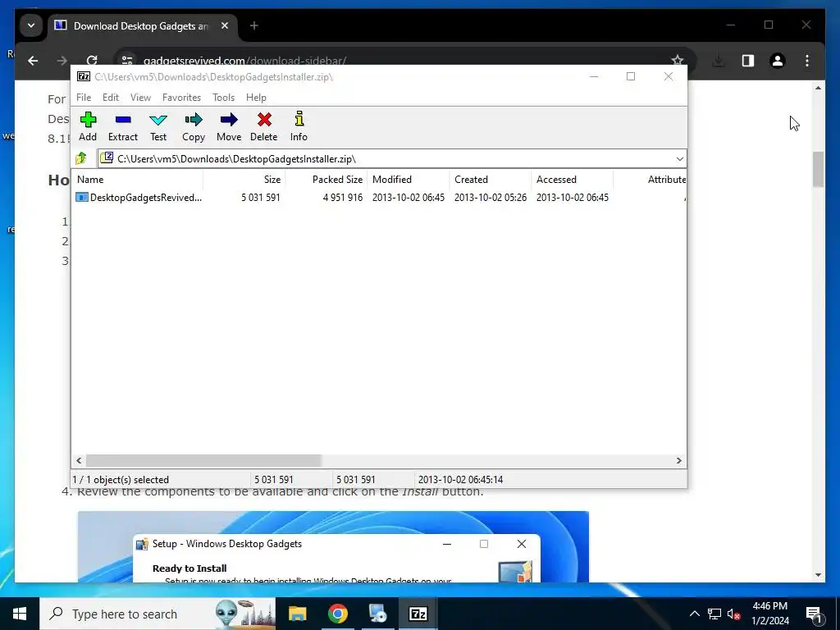Go back in the Chrome browser
Screen dimensions: 840x630
pos(33,61)
